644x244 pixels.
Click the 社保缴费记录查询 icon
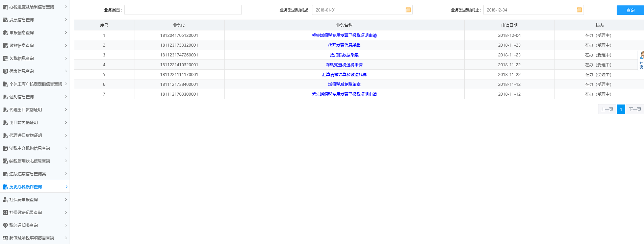coord(5,213)
